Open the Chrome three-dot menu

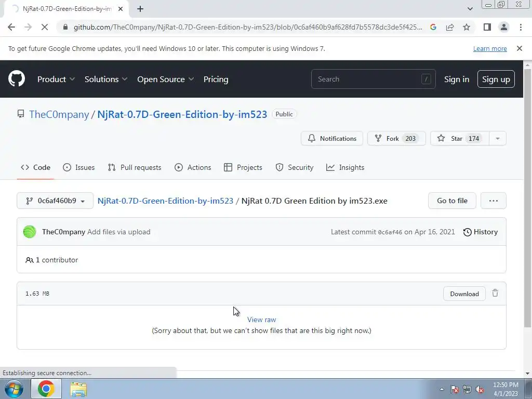521,27
